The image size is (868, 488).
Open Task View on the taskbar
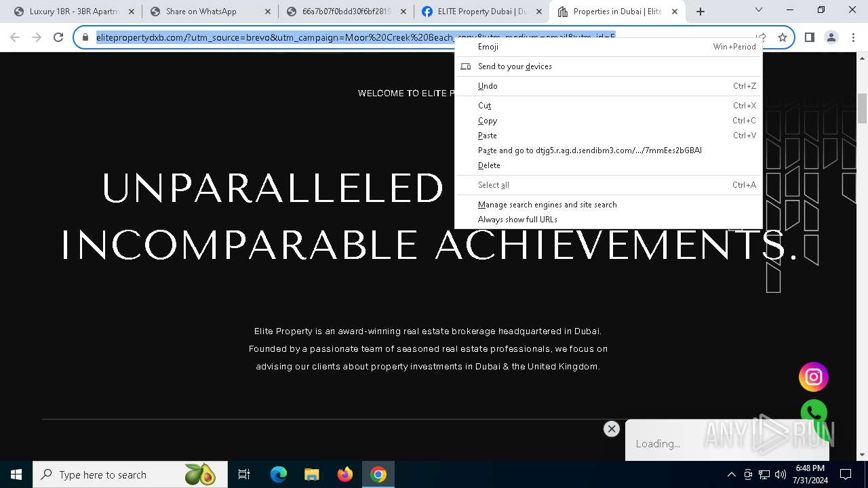(244, 474)
